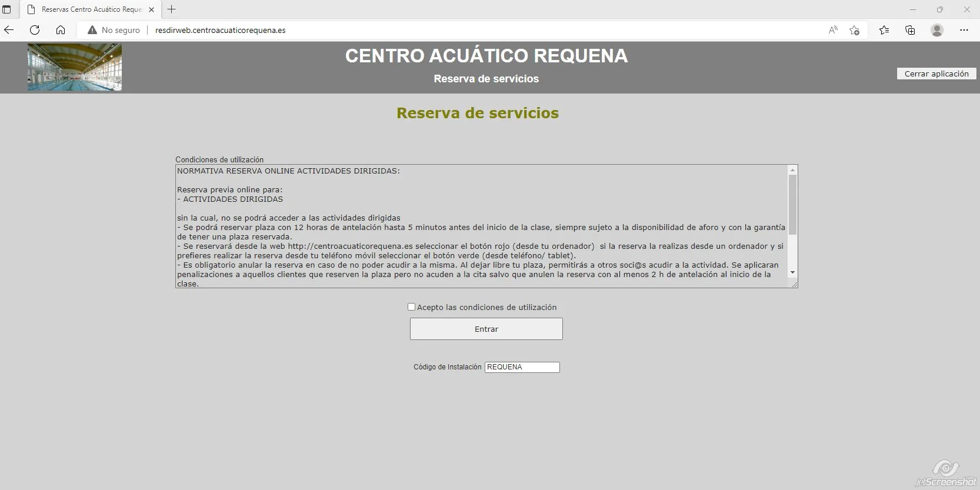View the 'No seguro' site security warning
The height and width of the screenshot is (490, 980).
coord(114,30)
